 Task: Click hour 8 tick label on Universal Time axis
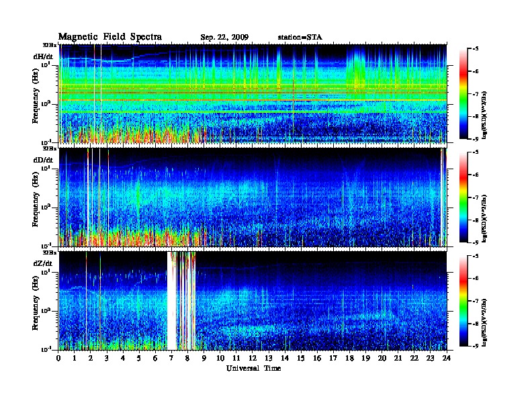click(187, 359)
